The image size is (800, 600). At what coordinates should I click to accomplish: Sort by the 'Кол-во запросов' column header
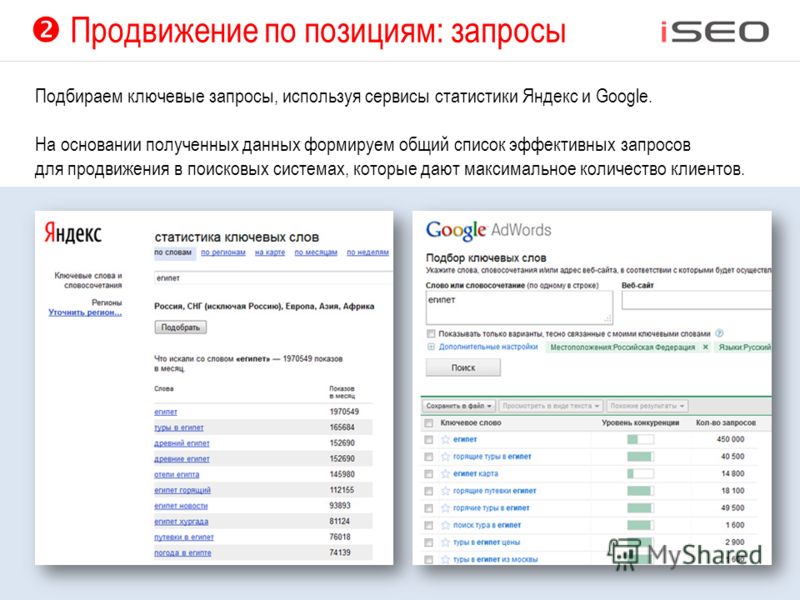(x=726, y=423)
